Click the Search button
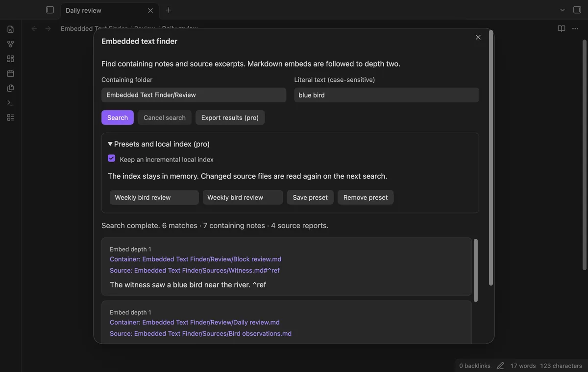 [118, 117]
